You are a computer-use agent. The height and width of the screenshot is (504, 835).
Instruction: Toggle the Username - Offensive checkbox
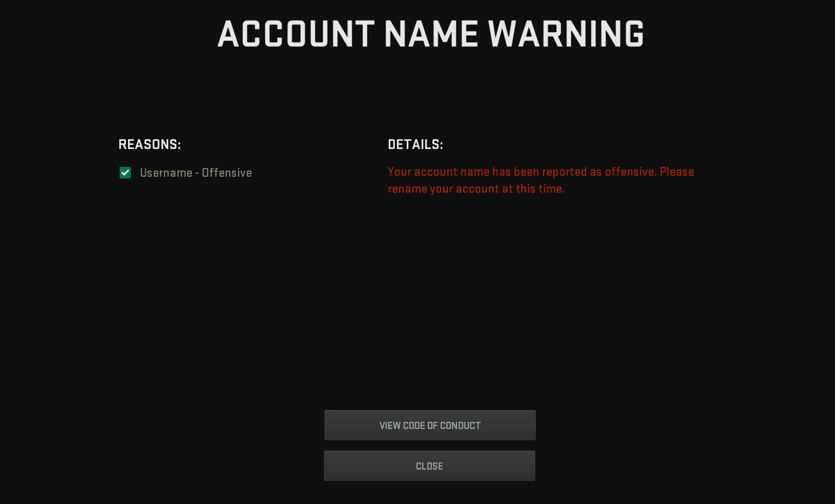(x=125, y=173)
